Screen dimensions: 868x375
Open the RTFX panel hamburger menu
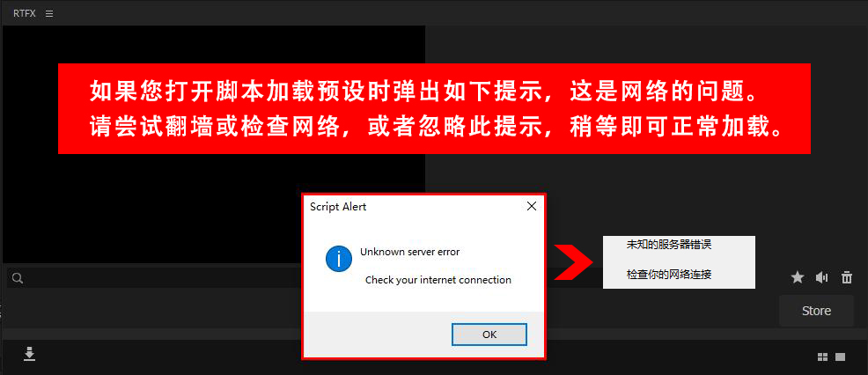coord(49,14)
